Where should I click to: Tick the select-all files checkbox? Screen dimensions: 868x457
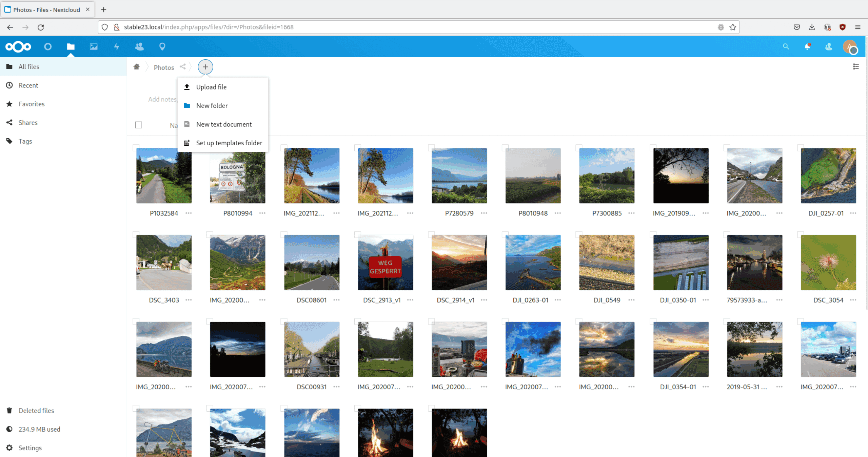pos(138,125)
